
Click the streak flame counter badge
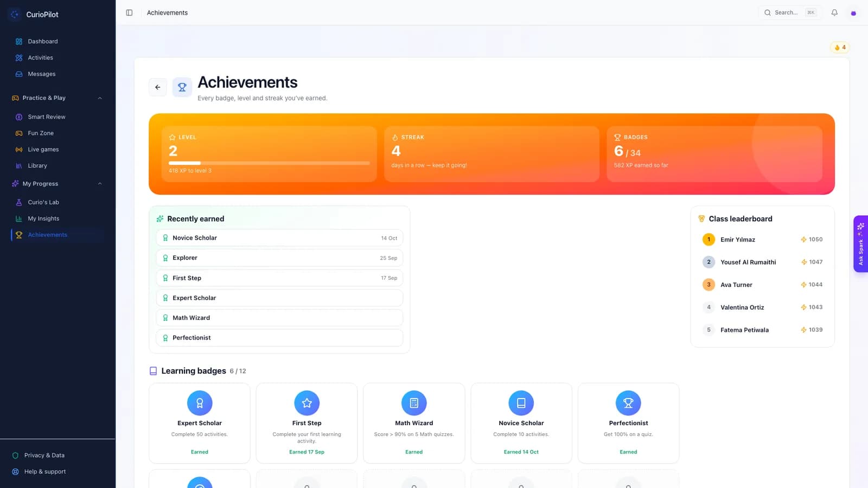click(x=839, y=48)
